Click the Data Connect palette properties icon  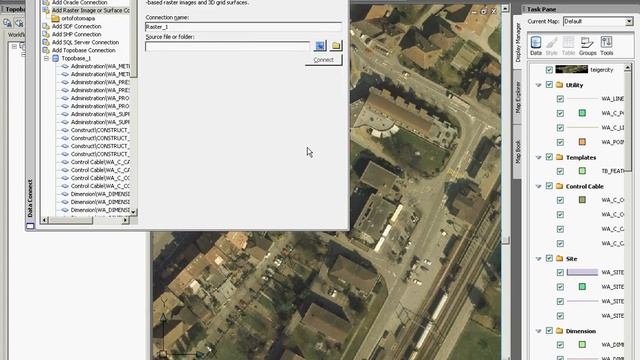[x=30, y=226]
